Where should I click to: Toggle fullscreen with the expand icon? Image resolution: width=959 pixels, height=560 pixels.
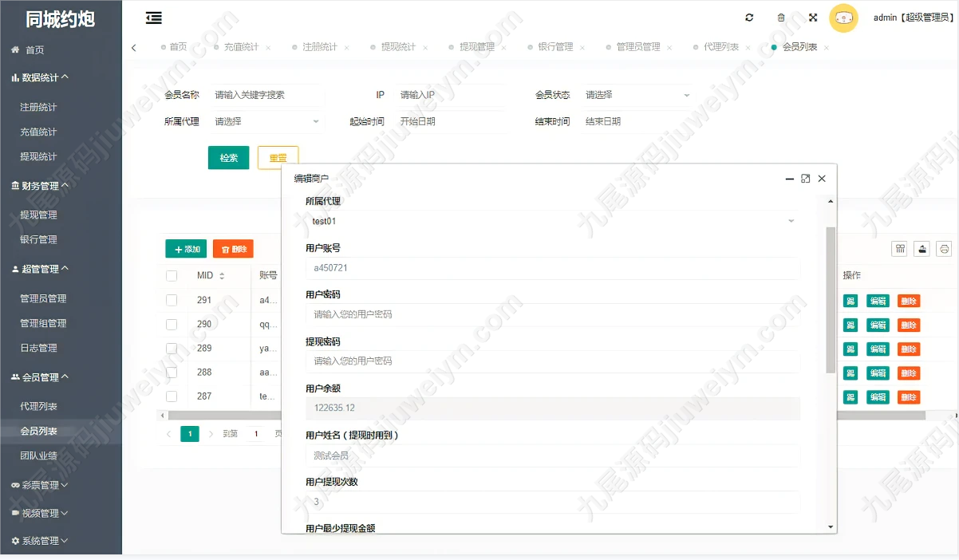click(x=813, y=18)
